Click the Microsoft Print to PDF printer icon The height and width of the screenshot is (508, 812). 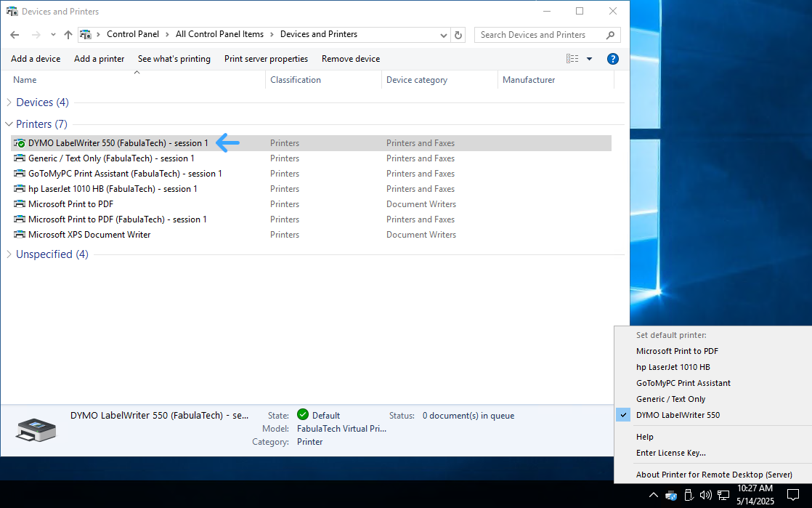19,204
